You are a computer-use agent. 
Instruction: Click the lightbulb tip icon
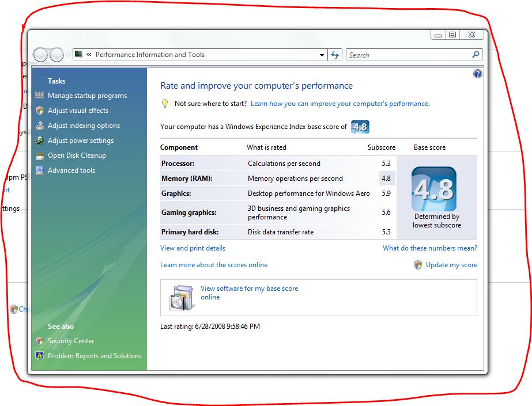(164, 104)
